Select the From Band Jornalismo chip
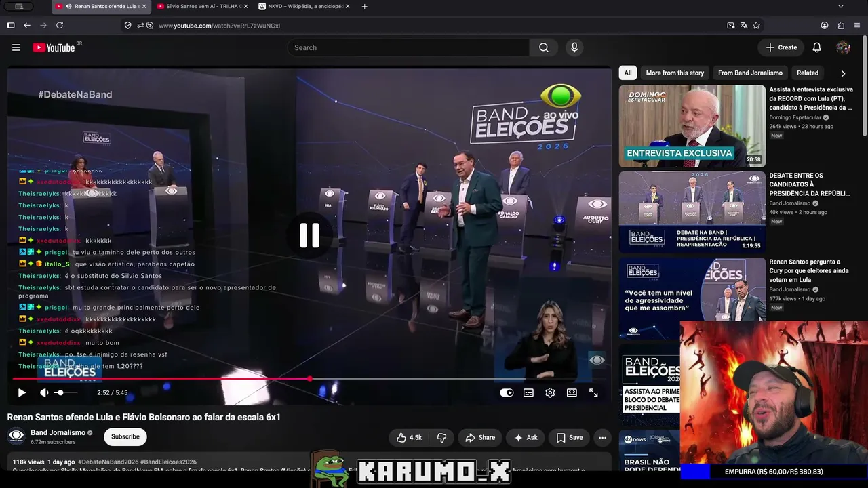868x488 pixels. (x=750, y=73)
